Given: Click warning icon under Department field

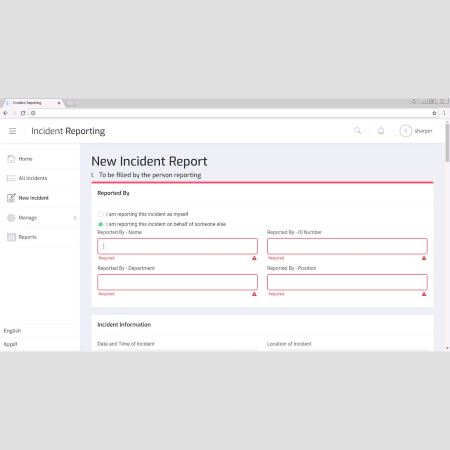Looking at the screenshot, I should point(254,294).
